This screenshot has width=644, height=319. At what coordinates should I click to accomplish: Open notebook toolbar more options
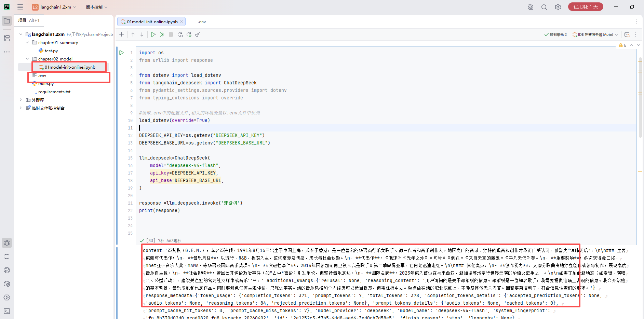636,34
